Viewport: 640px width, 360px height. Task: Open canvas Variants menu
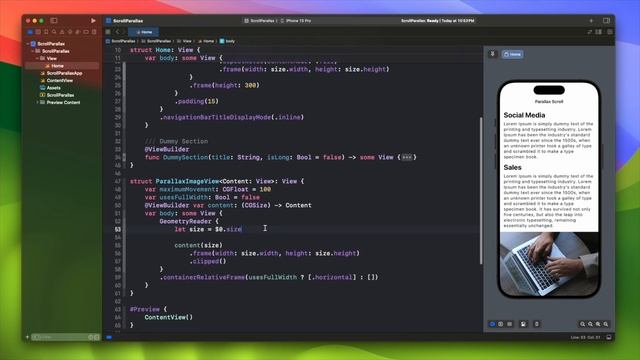click(510, 324)
